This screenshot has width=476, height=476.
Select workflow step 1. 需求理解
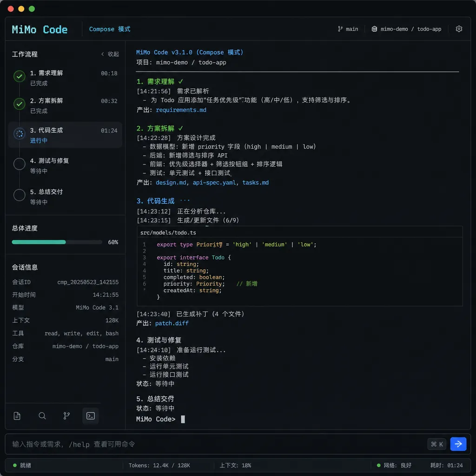pos(65,78)
